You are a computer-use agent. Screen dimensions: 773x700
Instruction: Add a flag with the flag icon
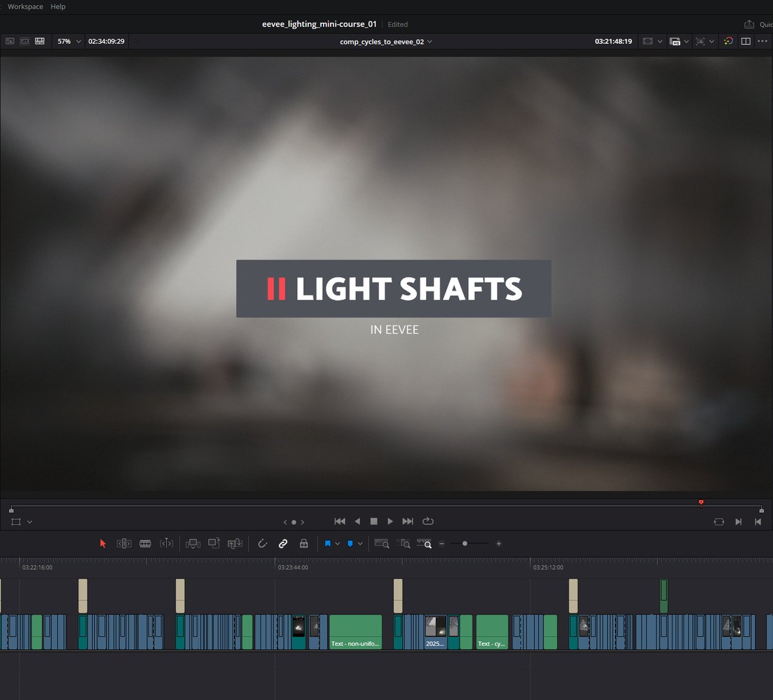(328, 544)
